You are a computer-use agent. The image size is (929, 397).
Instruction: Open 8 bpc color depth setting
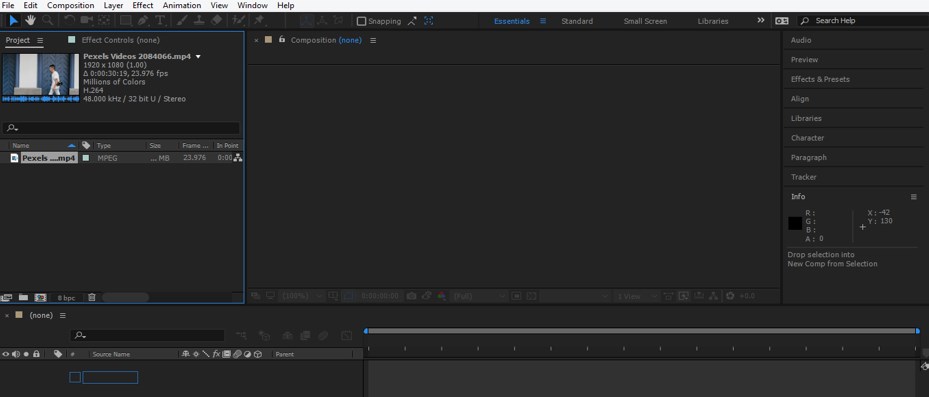66,298
